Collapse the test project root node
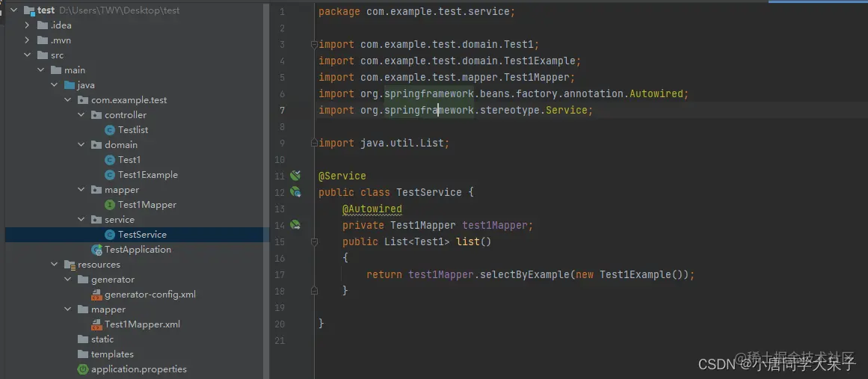Viewport: 868px width, 379px height. click(14, 10)
